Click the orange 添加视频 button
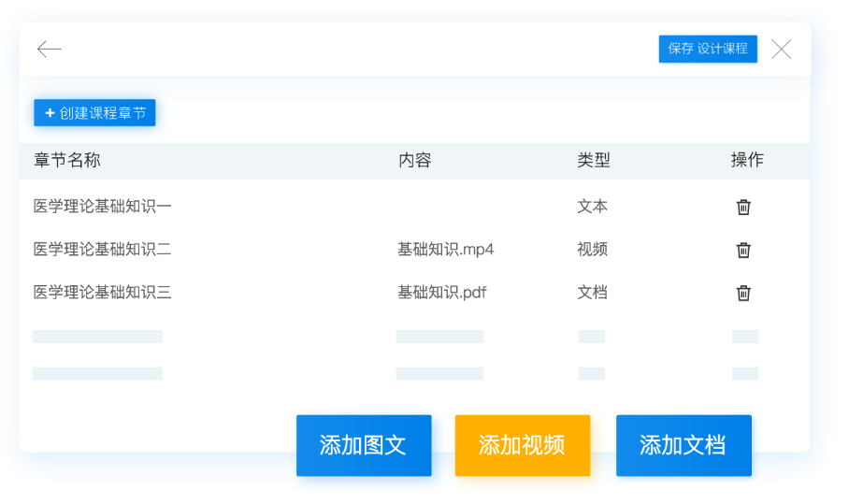849x504 pixels. (522, 445)
